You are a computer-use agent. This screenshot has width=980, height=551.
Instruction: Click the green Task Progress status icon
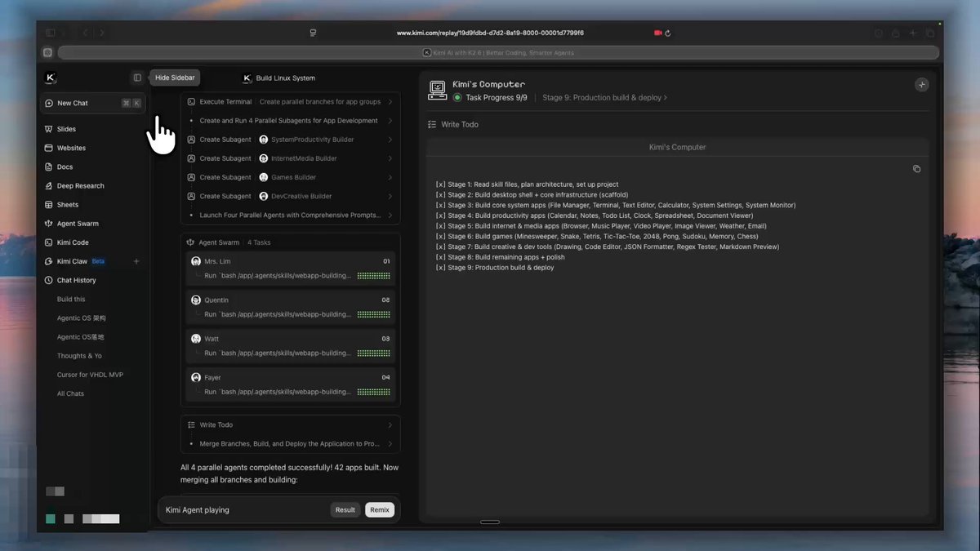(457, 97)
